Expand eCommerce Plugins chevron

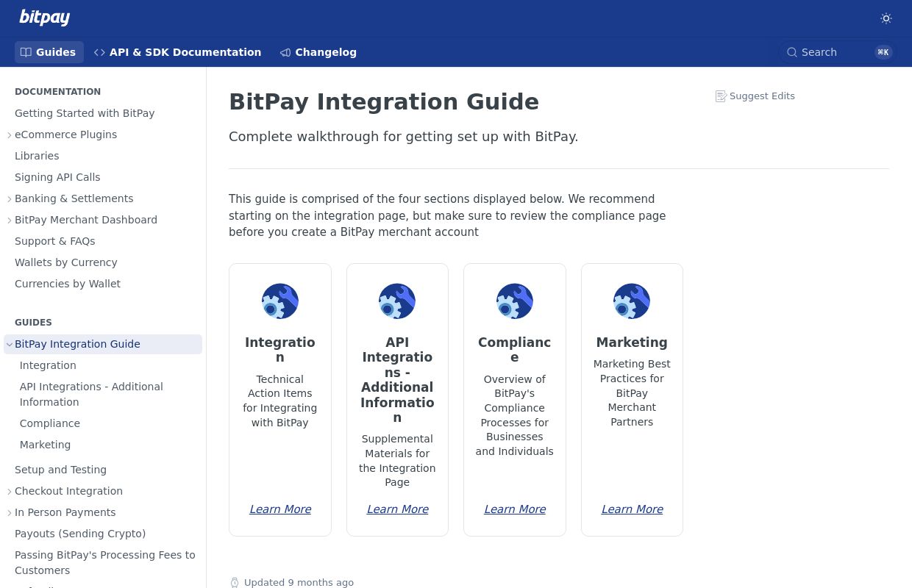[x=10, y=135]
